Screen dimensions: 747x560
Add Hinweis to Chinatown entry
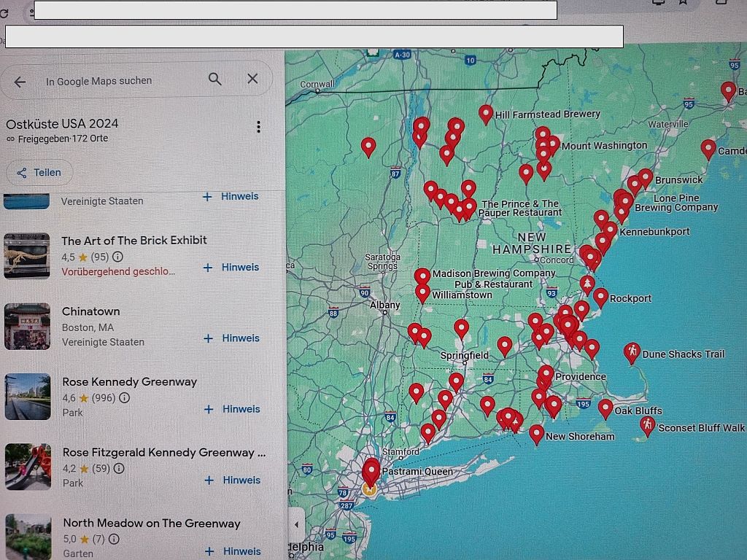[x=232, y=338]
